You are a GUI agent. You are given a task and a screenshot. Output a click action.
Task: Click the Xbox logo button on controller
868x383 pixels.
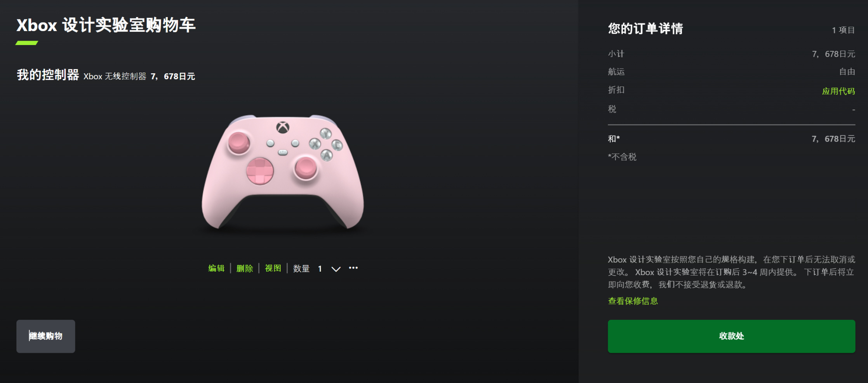(x=283, y=127)
